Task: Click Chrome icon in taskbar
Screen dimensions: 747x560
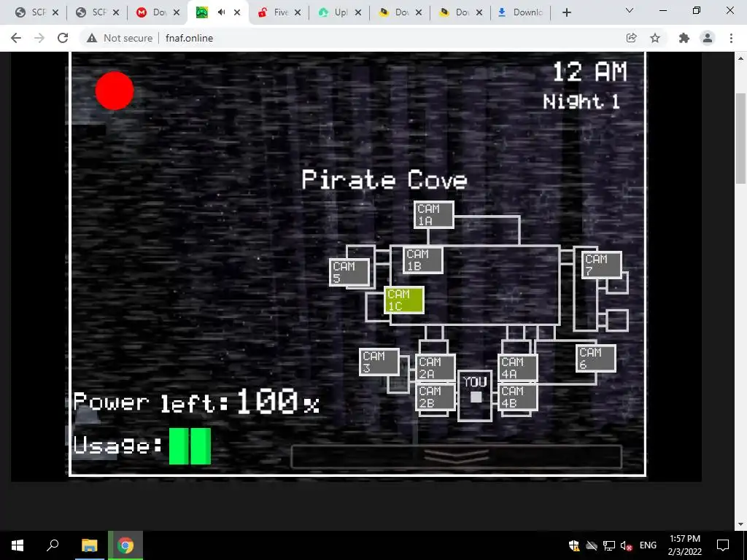Action: (x=125, y=545)
